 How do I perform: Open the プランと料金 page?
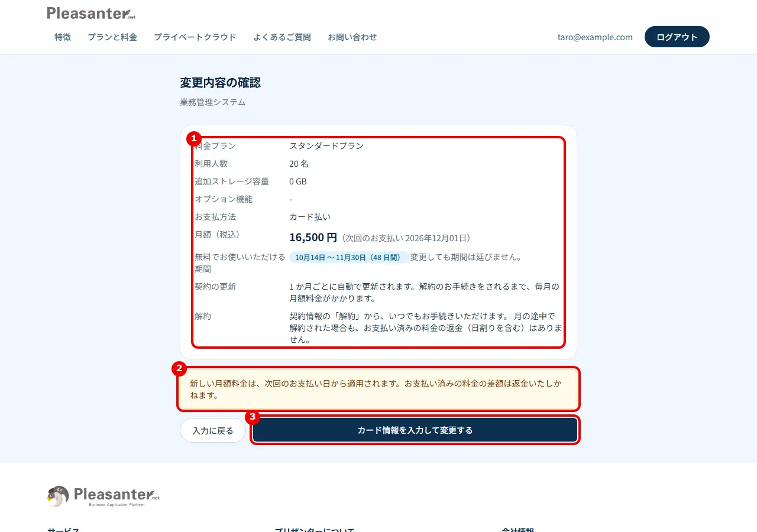112,37
